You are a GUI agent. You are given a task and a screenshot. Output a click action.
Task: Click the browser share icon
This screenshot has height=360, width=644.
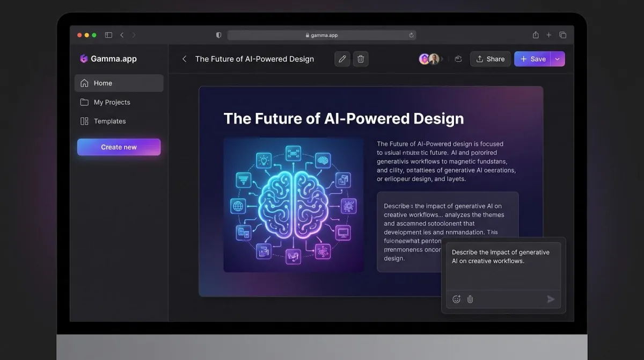[x=536, y=35]
